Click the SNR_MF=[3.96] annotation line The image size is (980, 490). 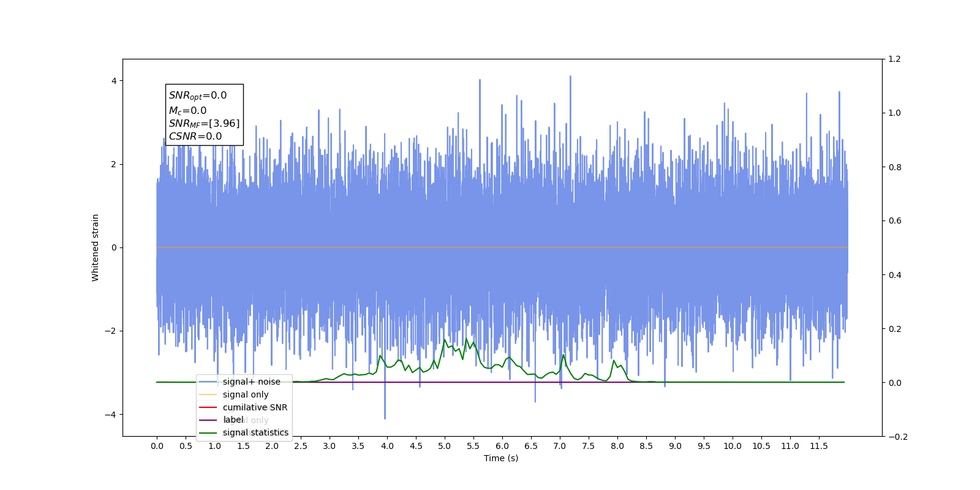(204, 124)
